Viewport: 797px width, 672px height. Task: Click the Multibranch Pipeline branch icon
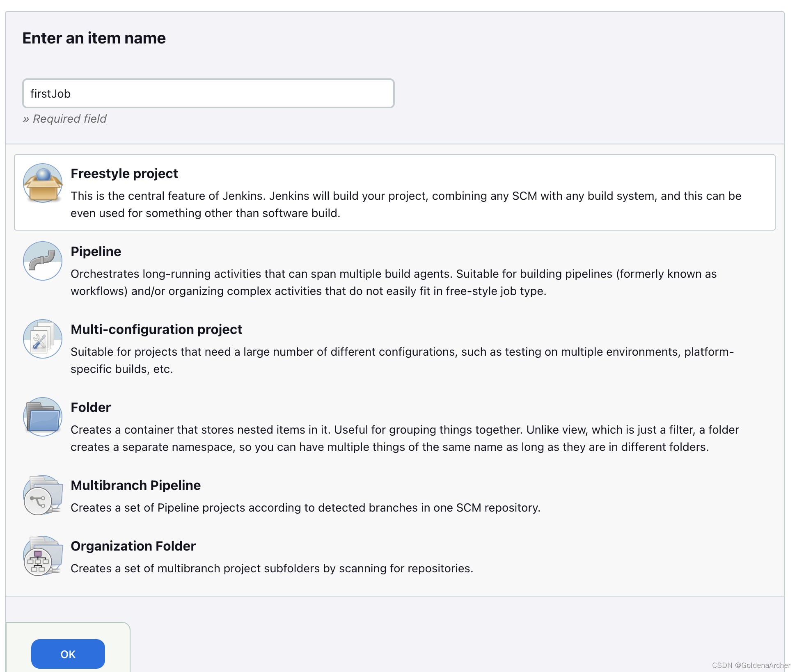pos(43,495)
